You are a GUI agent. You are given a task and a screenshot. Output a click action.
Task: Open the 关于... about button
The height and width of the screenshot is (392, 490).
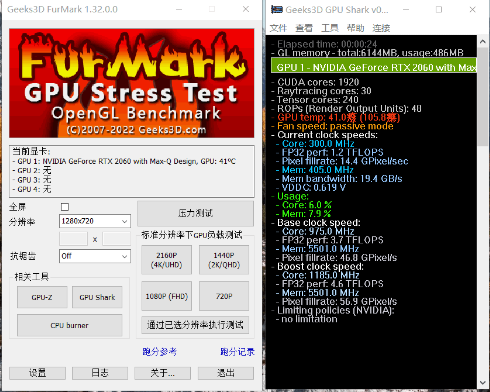click(162, 373)
